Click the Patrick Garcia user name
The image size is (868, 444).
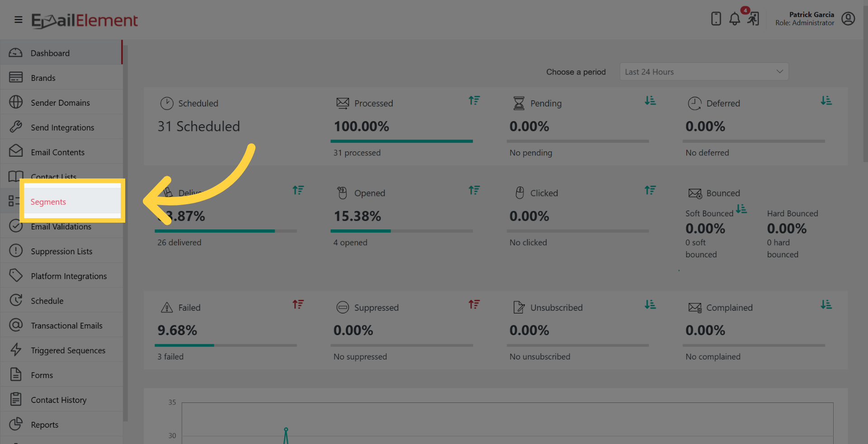click(811, 14)
